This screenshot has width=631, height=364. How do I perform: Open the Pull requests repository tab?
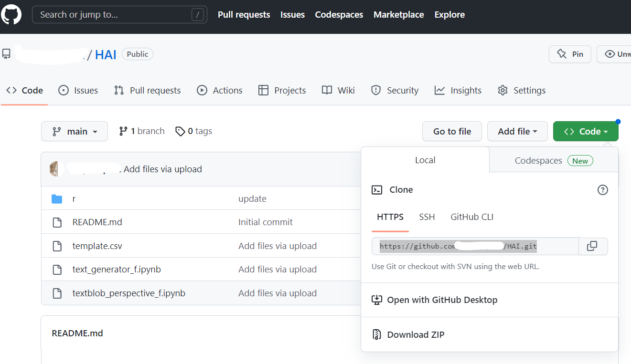pyautogui.click(x=147, y=90)
